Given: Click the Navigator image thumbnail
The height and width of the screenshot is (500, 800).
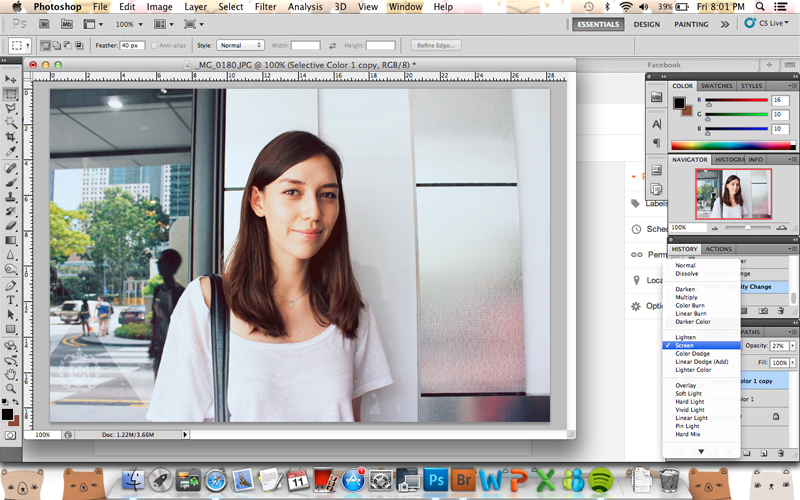Looking at the screenshot, I should (733, 194).
